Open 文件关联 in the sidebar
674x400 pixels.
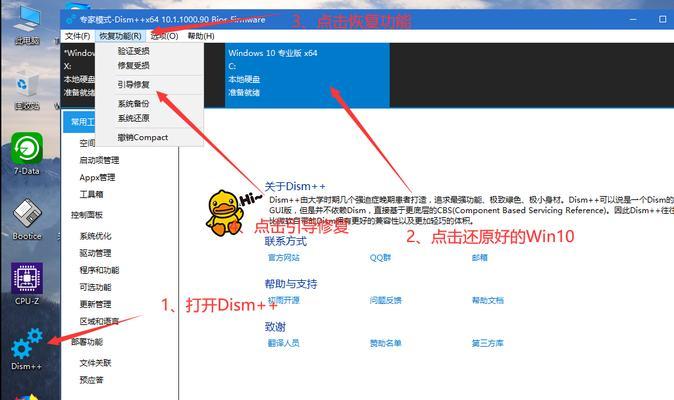click(x=95, y=363)
